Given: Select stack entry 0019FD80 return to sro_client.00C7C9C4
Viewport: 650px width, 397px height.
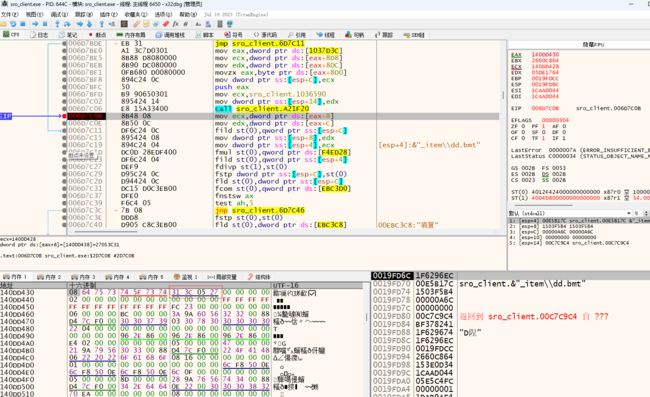Looking at the screenshot, I should 491,316.
